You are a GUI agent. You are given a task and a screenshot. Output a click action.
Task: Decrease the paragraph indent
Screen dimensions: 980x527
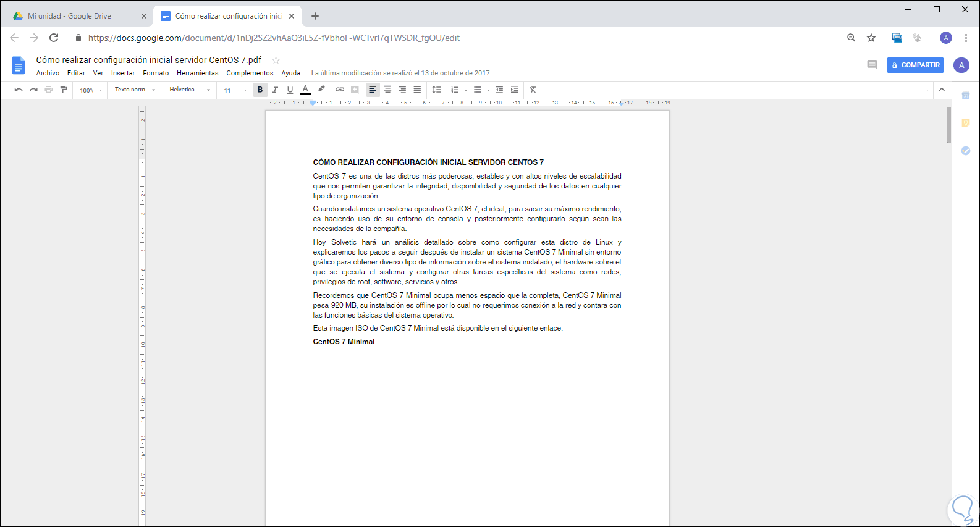499,90
